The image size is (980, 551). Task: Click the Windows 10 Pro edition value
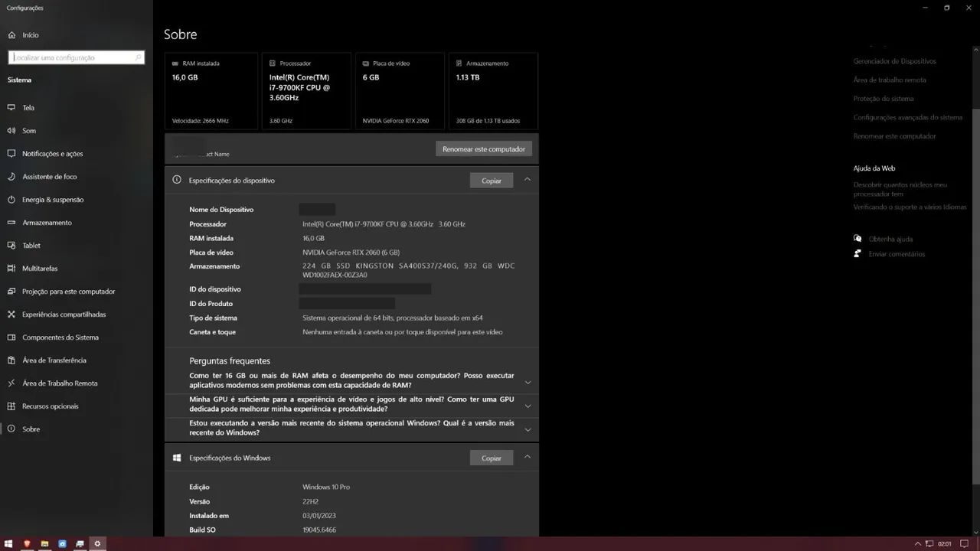pos(326,487)
